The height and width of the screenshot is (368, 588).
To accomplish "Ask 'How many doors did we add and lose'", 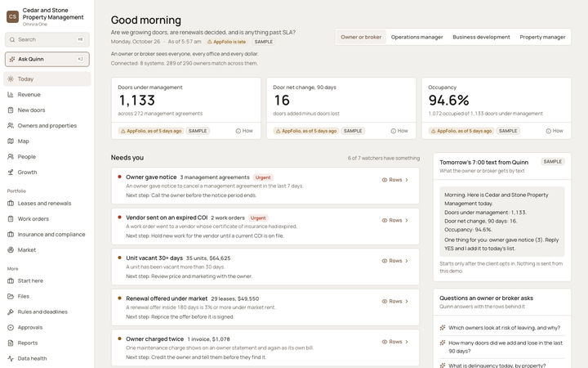I will click(502, 347).
